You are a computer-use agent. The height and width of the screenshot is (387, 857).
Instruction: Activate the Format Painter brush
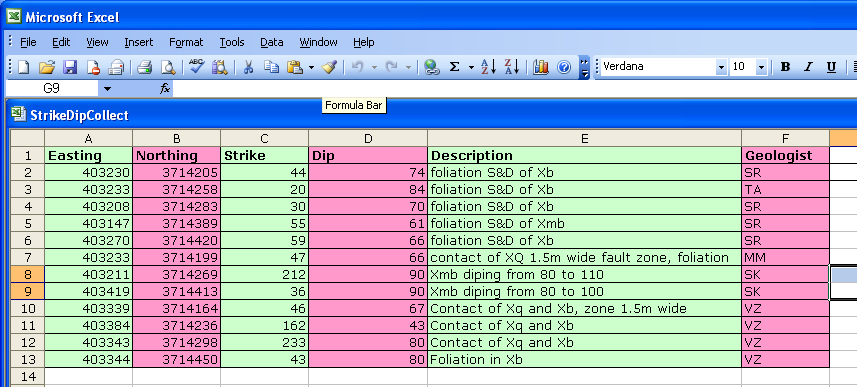point(328,67)
